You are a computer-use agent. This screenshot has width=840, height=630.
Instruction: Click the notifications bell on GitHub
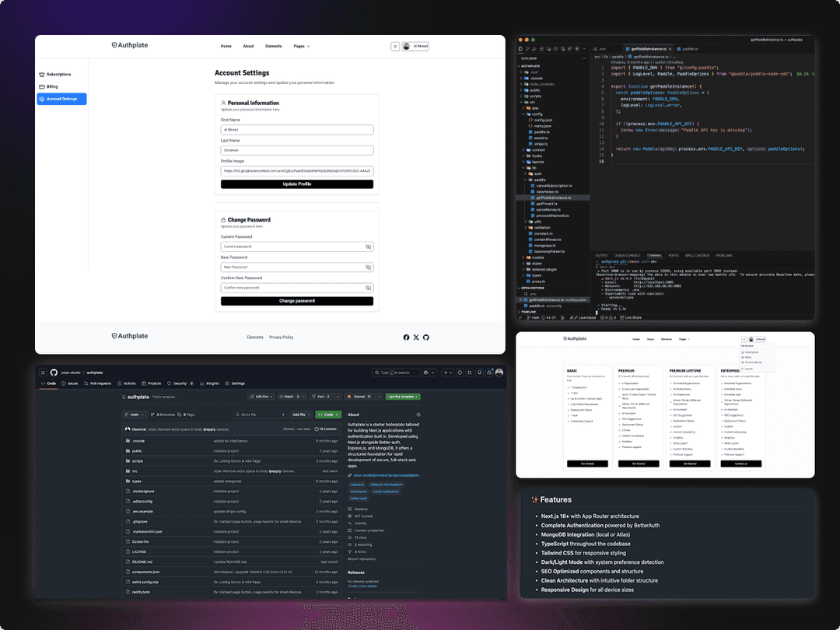tap(489, 373)
